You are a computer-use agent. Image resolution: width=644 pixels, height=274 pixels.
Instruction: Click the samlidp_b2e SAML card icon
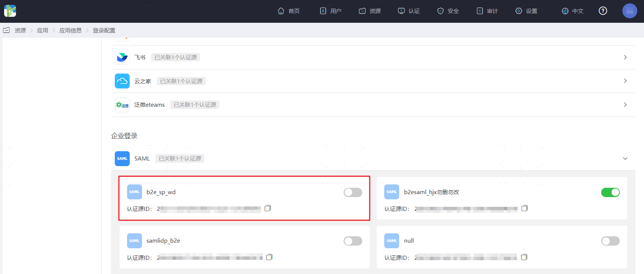coord(135,241)
